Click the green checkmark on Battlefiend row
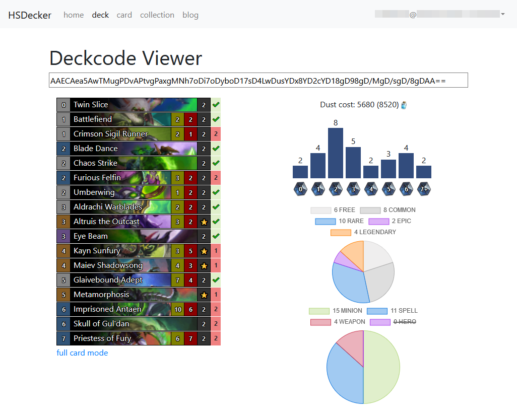 click(216, 119)
